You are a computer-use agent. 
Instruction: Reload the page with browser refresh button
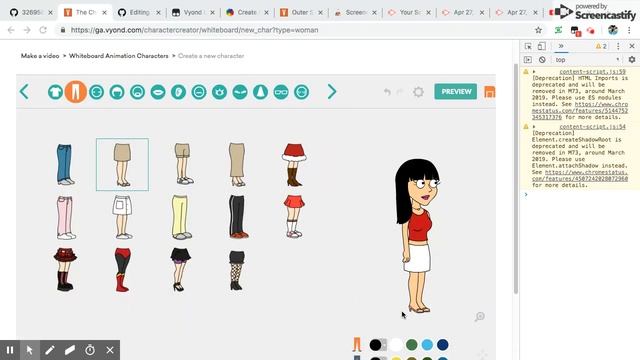pyautogui.click(x=43, y=30)
